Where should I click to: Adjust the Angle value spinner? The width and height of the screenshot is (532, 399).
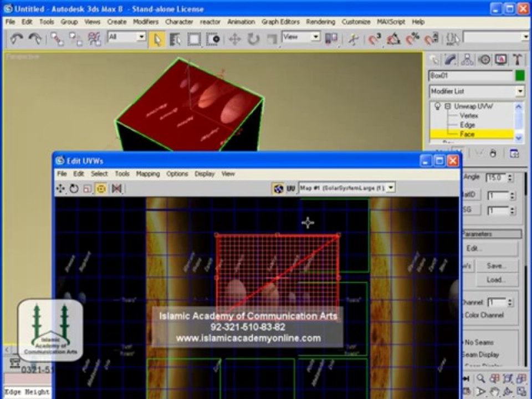pos(510,177)
